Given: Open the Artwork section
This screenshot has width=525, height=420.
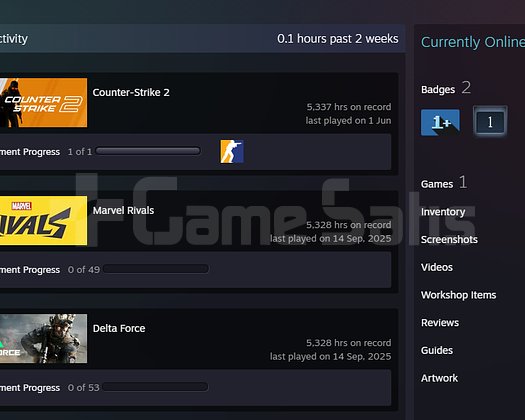Looking at the screenshot, I should (439, 378).
